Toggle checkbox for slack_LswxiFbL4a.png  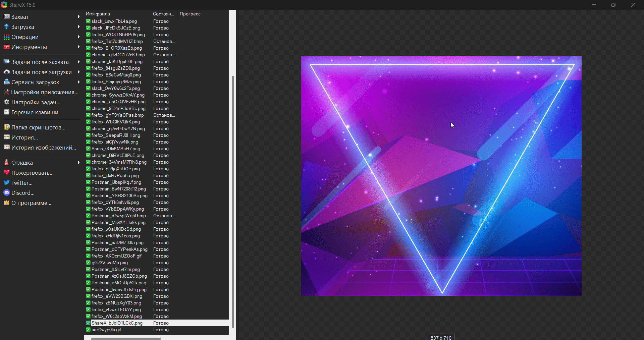88,21
